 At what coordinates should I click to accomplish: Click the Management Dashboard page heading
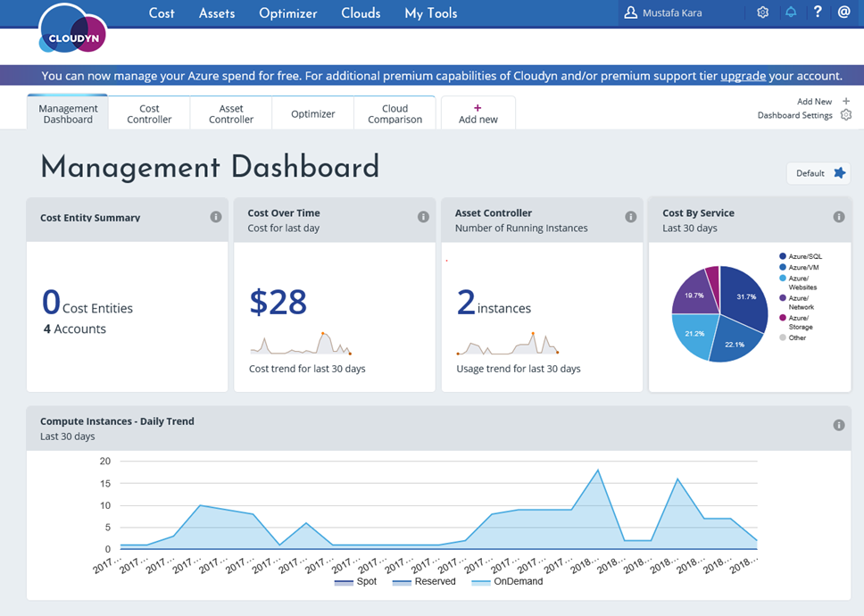tap(210, 167)
